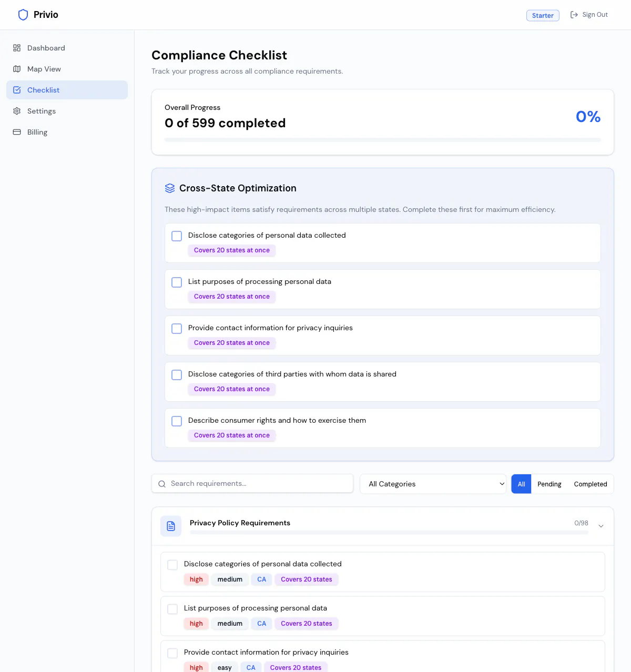Tick Privacy Policy section 'Disclose categories of personal data' checkbox
The image size is (631, 672).
172,565
